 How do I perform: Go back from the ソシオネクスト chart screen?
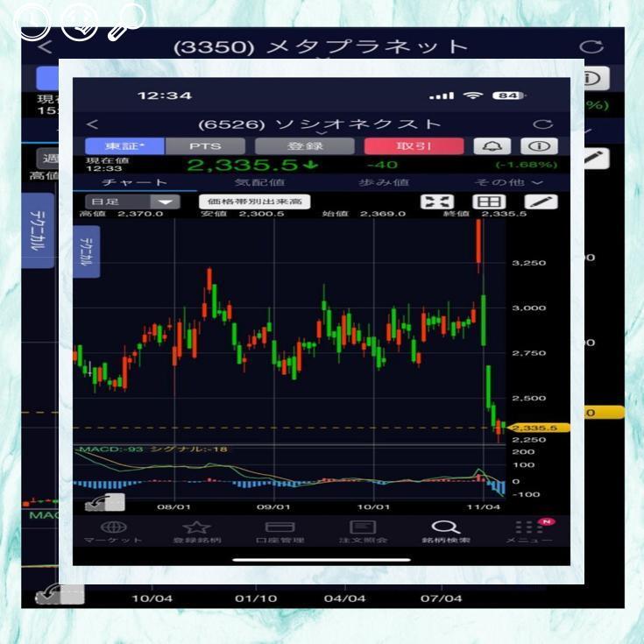tap(93, 124)
